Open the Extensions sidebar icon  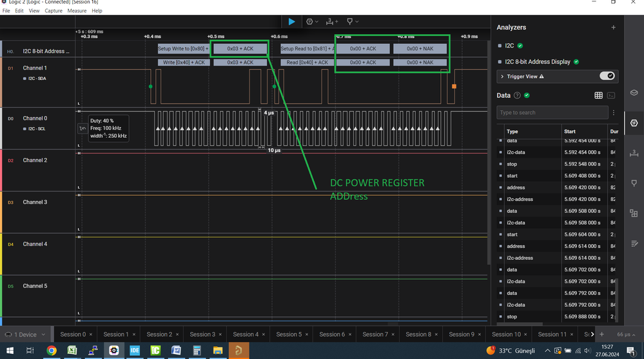[634, 213]
